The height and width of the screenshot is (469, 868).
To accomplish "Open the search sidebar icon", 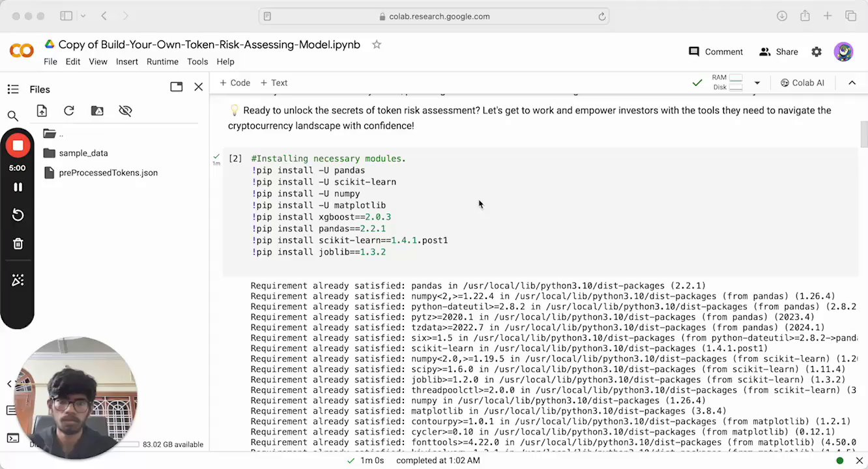I will [x=12, y=116].
